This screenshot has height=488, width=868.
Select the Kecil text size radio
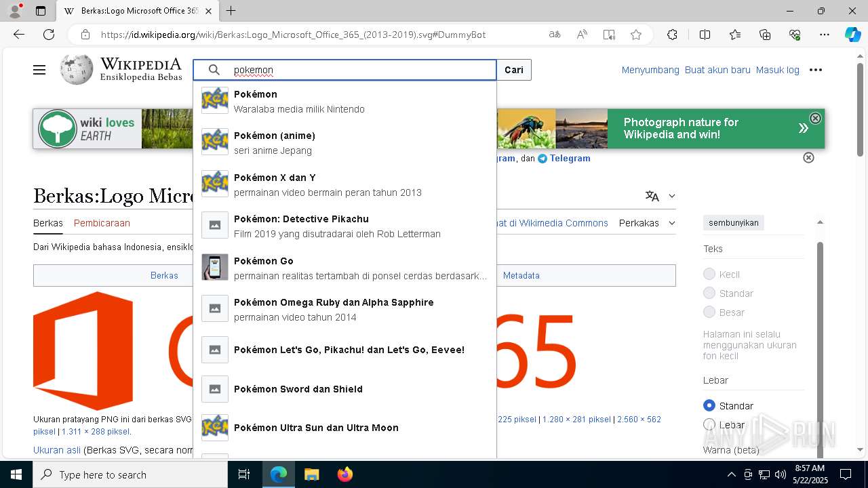tap(709, 274)
